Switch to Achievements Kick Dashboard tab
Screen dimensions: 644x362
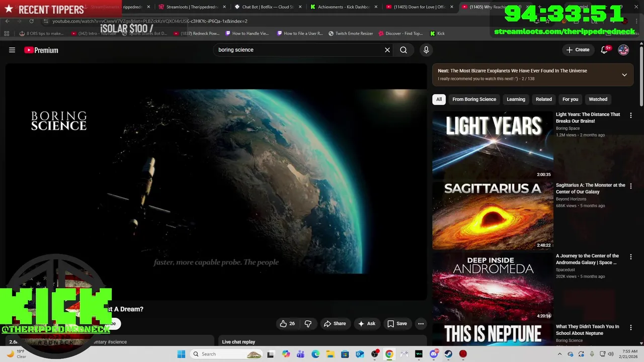click(x=343, y=7)
